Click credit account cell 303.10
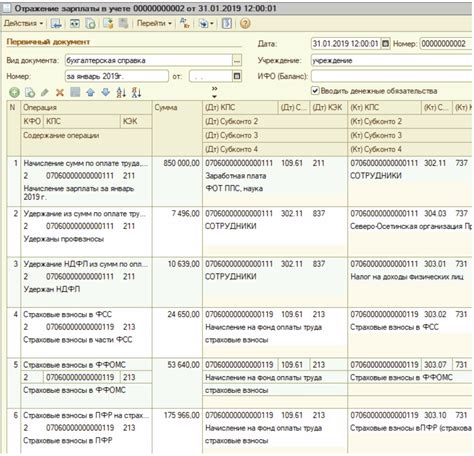Screen dimensions: 474x456 (x=435, y=415)
